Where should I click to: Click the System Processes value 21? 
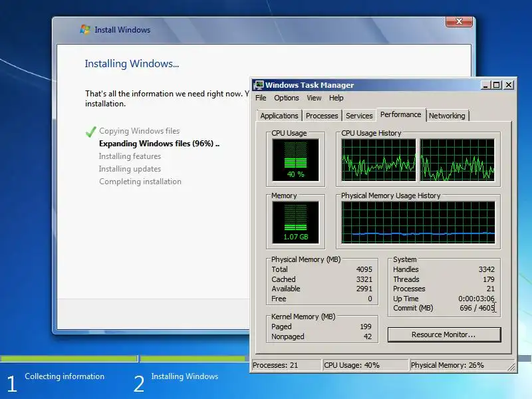491,289
